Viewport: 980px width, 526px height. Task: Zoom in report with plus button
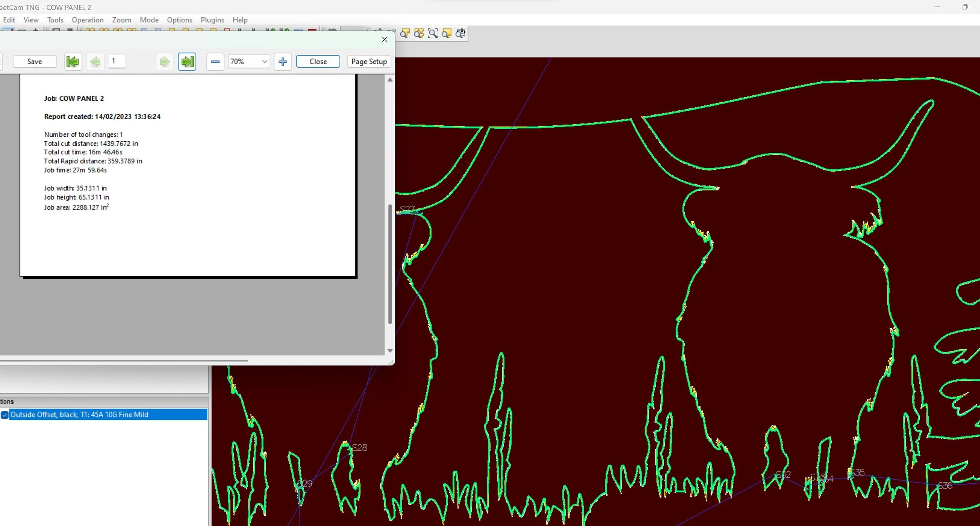[x=283, y=61]
